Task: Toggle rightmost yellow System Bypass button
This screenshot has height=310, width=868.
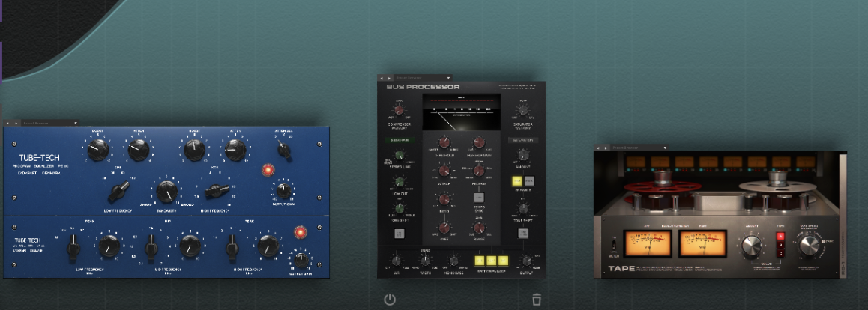Action: [503, 261]
